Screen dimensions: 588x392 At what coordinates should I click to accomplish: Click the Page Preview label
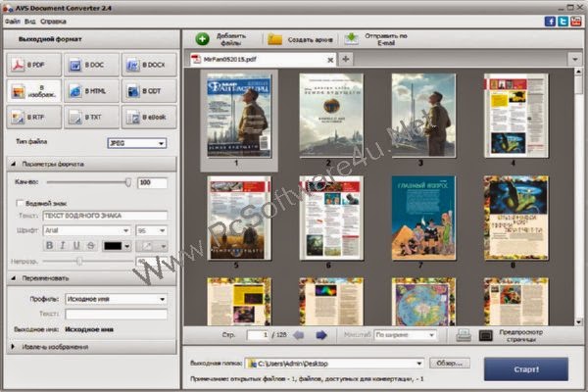click(521, 335)
